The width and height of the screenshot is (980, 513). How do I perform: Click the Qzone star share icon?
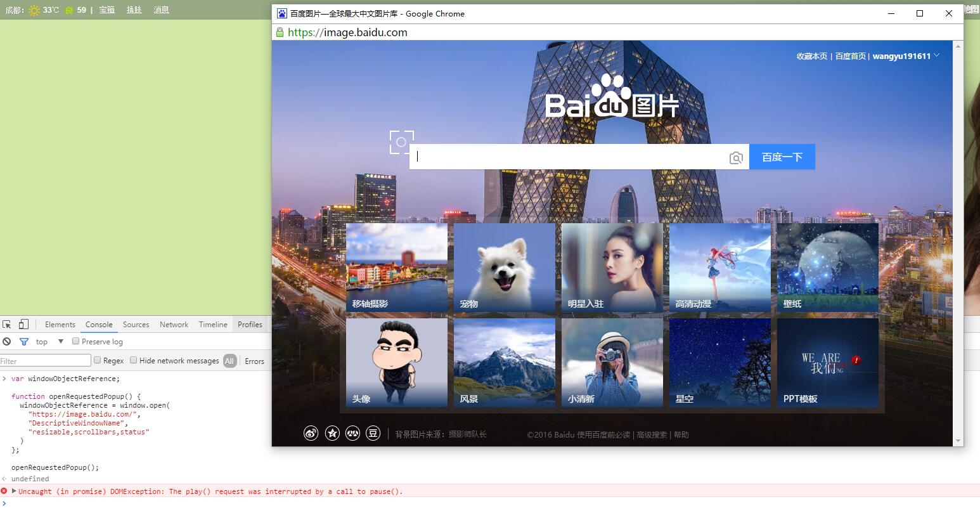(x=331, y=432)
